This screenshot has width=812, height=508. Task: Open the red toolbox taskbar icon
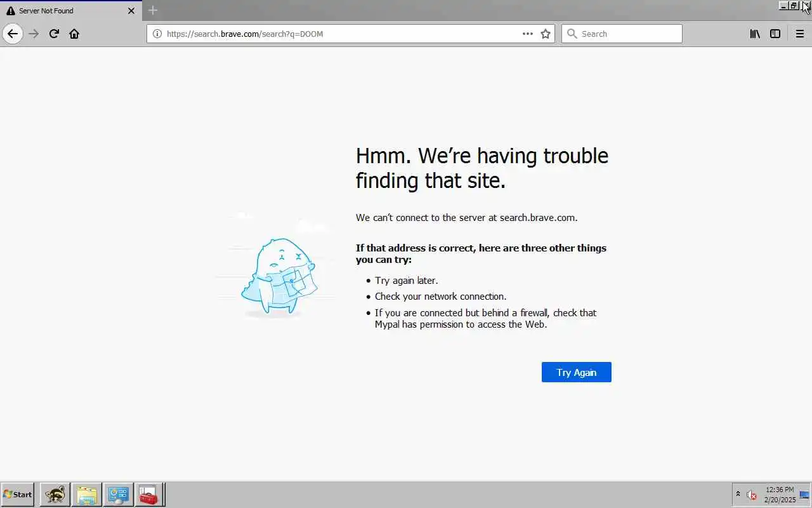(x=149, y=494)
